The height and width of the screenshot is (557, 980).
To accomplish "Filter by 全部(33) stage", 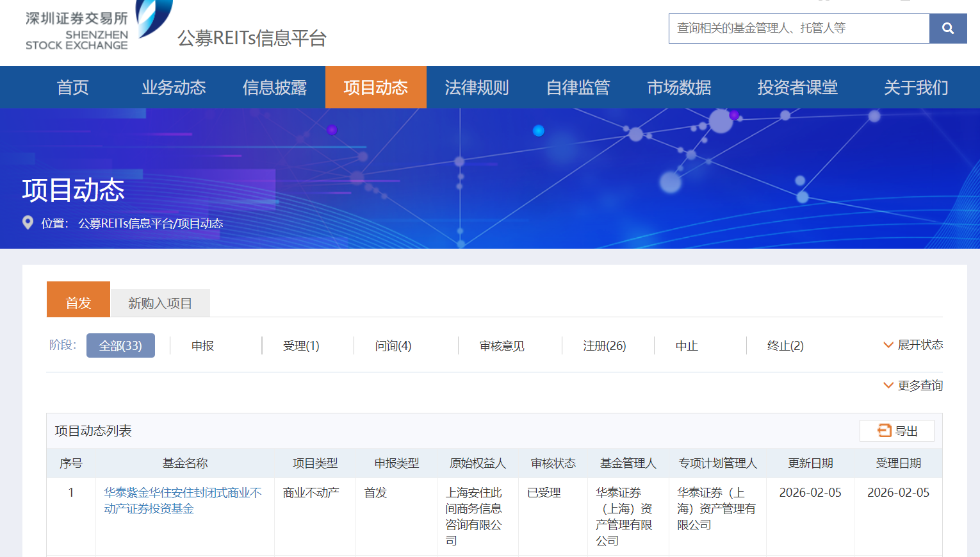I will click(120, 345).
